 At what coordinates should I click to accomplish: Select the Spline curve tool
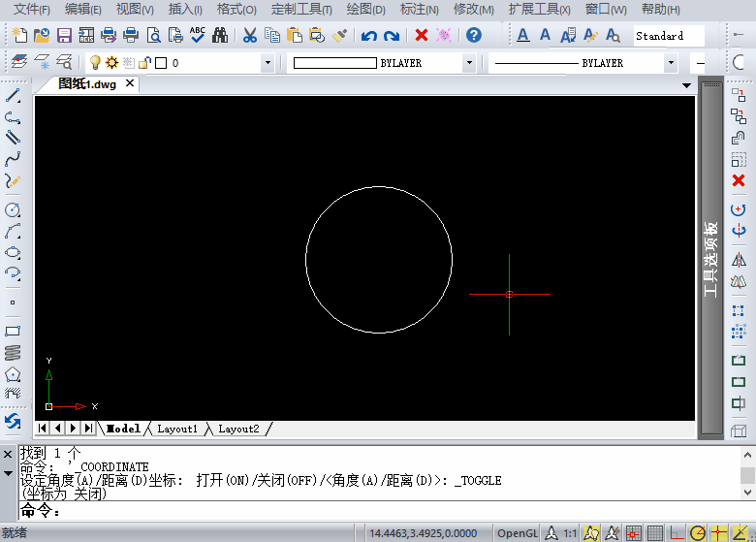[x=13, y=159]
